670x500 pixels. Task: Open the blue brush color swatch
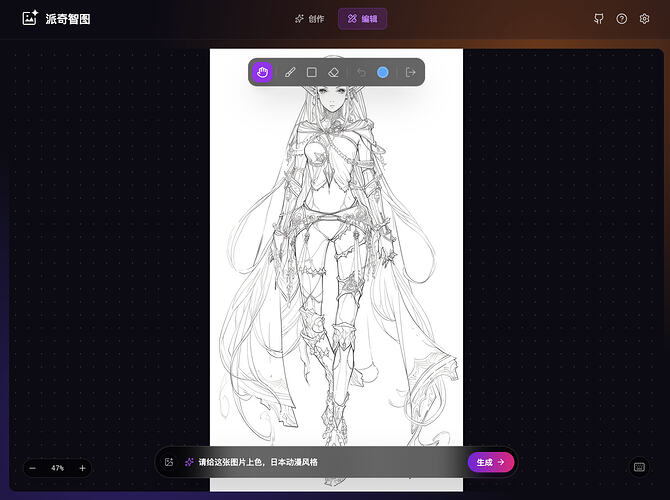point(383,72)
